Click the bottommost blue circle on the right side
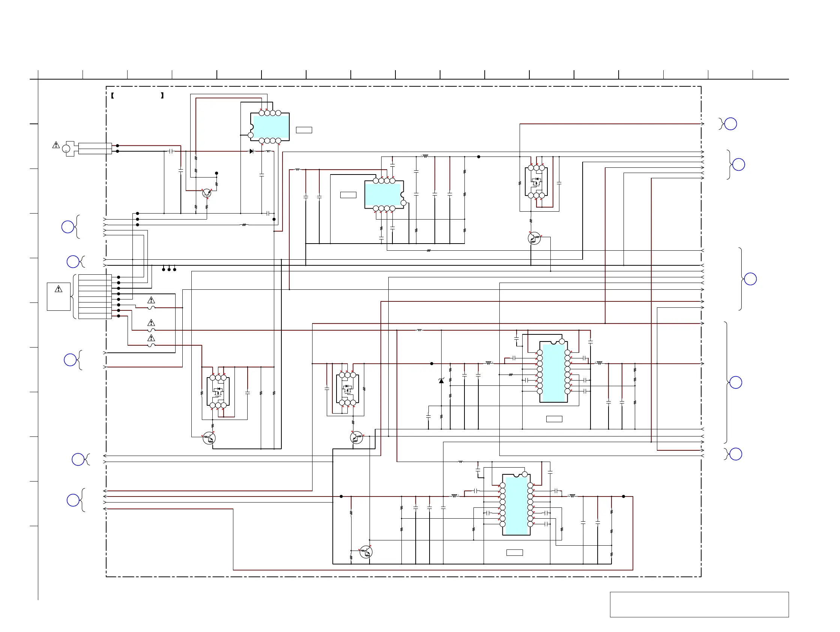Viewport: 840px width, 632px height. pos(736,454)
